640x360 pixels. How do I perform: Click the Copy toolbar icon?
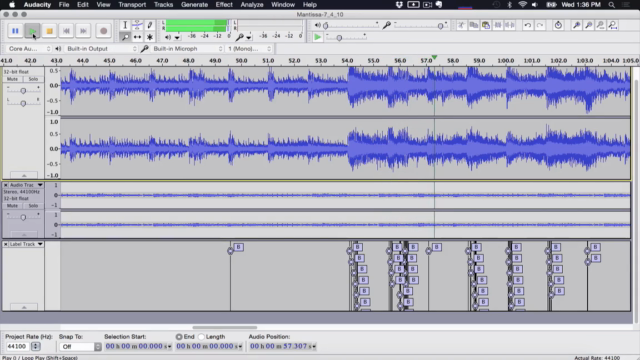pyautogui.click(x=473, y=25)
